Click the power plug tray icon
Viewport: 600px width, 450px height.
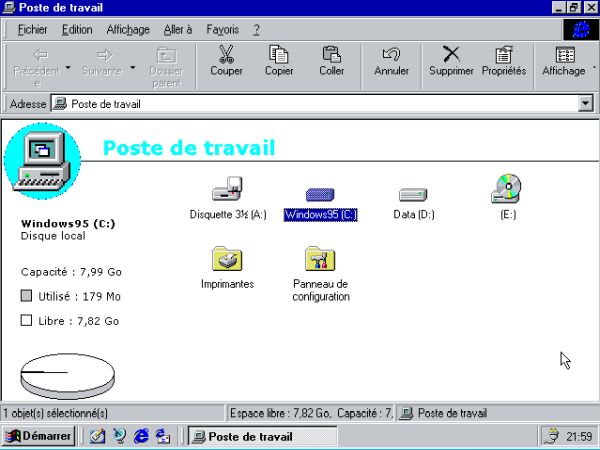(553, 436)
